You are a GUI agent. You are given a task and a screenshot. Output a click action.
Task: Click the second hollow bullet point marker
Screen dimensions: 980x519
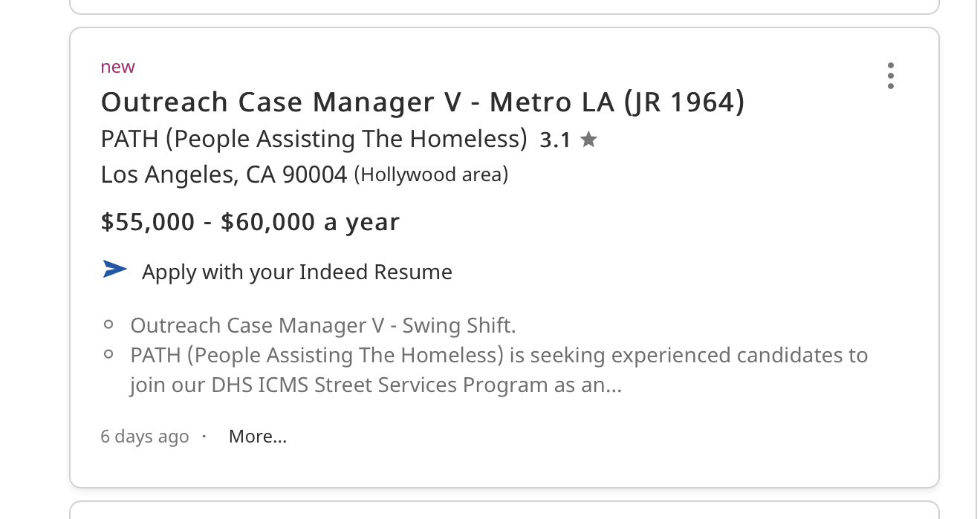tap(109, 355)
